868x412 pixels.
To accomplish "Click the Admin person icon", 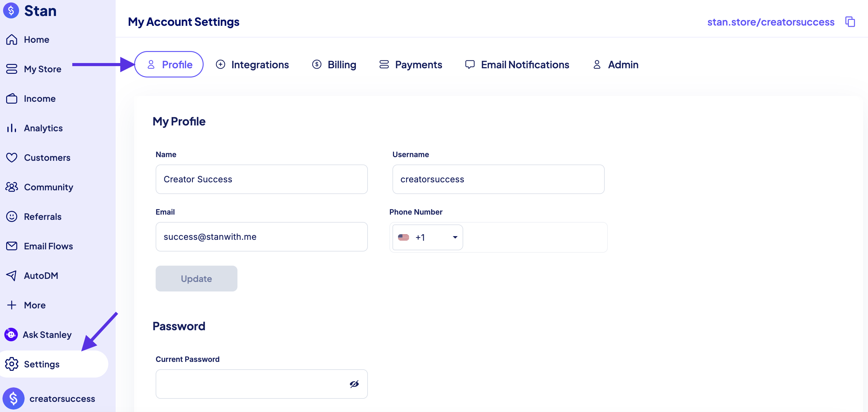I will (597, 64).
